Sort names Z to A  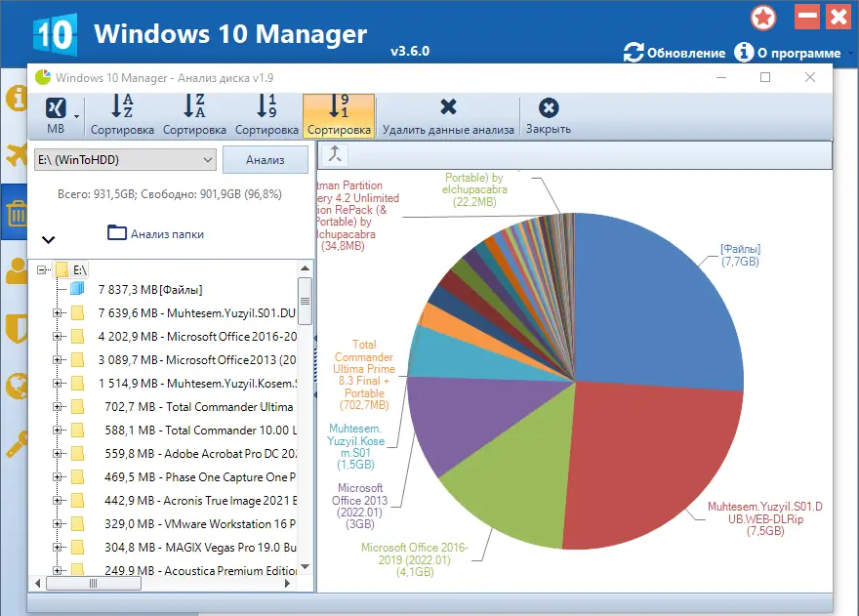tap(194, 114)
